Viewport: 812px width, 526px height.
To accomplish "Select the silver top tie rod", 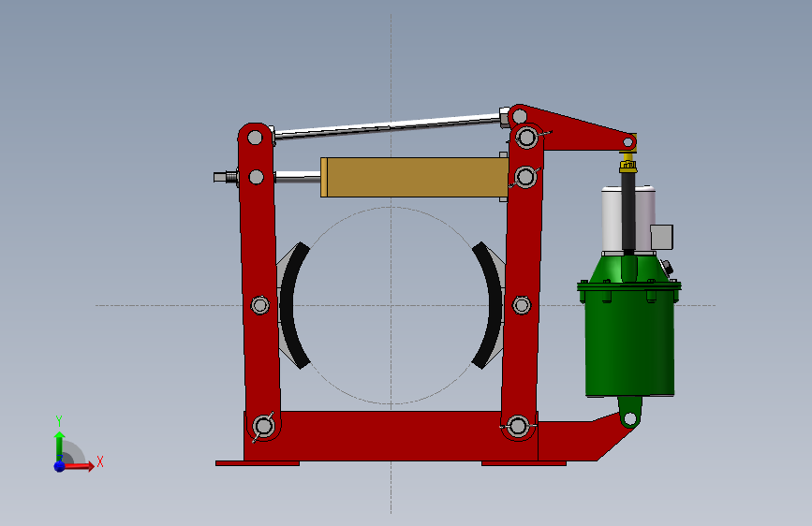I will (389, 125).
